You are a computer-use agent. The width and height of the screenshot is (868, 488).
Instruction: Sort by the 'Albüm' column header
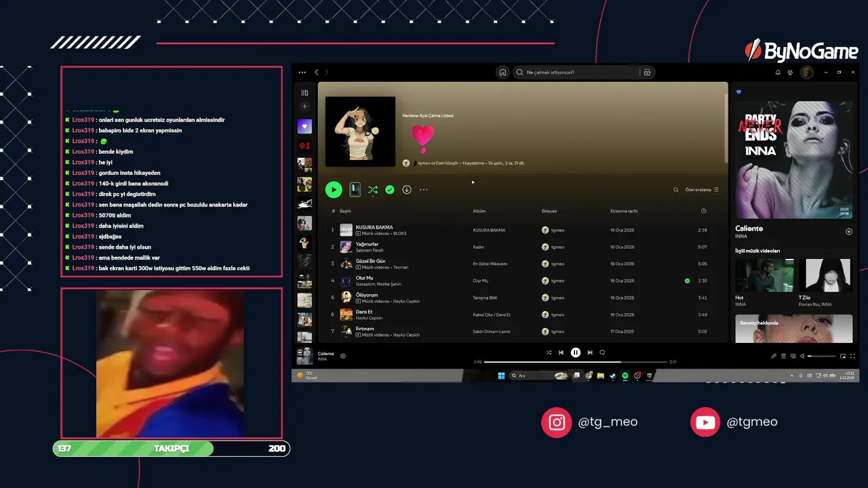(479, 211)
